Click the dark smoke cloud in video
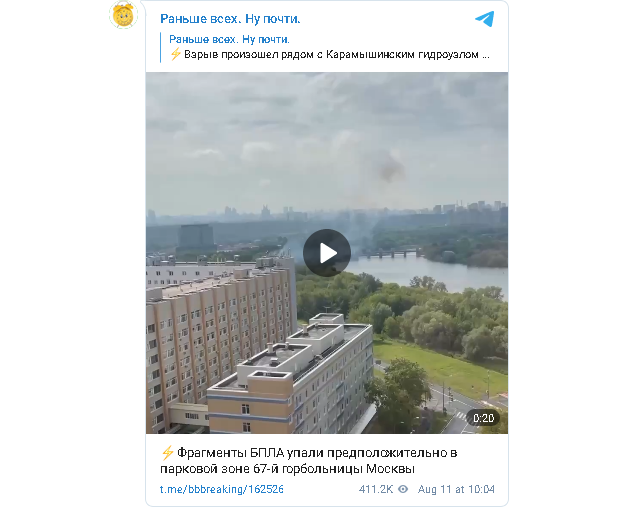 (x=389, y=169)
